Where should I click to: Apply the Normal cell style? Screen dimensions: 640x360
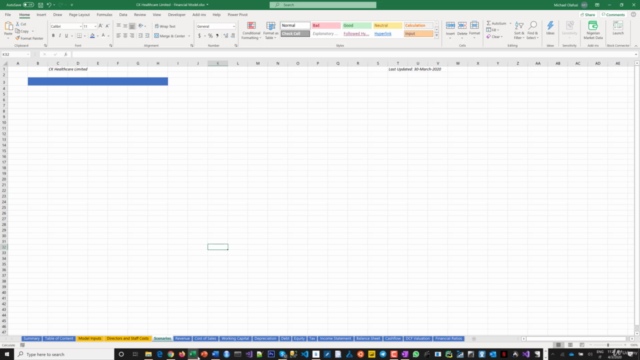[x=295, y=25]
